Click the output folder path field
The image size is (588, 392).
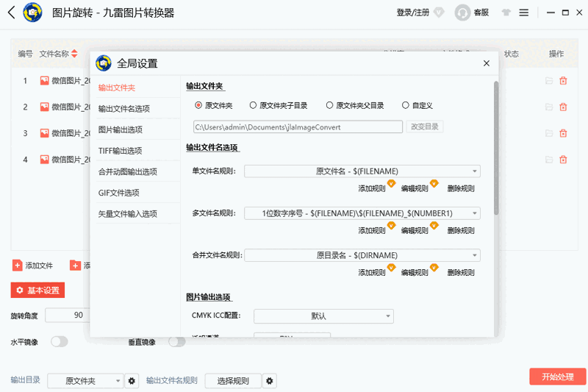coord(298,126)
